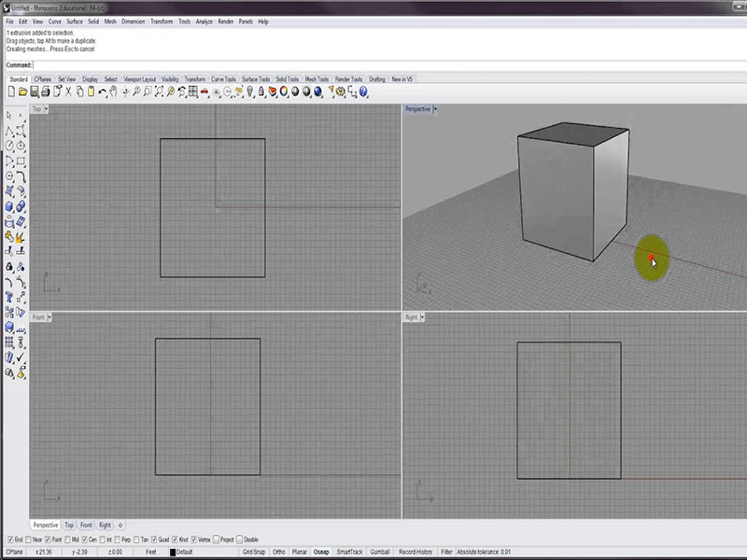Open the Perspective viewport dropdown arrow
Screen dimensions: 747x560
coord(436,109)
